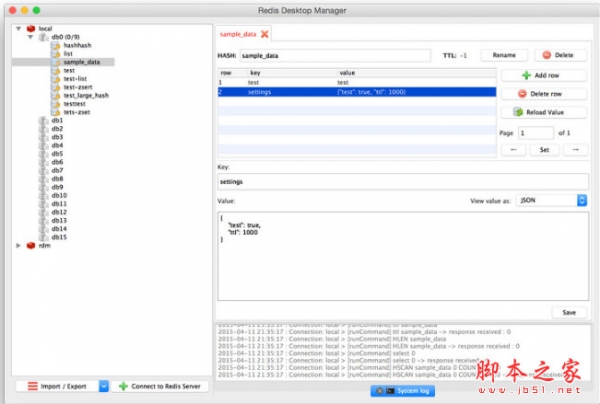Click the key icon beside tets-zset
Image resolution: width=600 pixels, height=404 pixels.
(56, 112)
